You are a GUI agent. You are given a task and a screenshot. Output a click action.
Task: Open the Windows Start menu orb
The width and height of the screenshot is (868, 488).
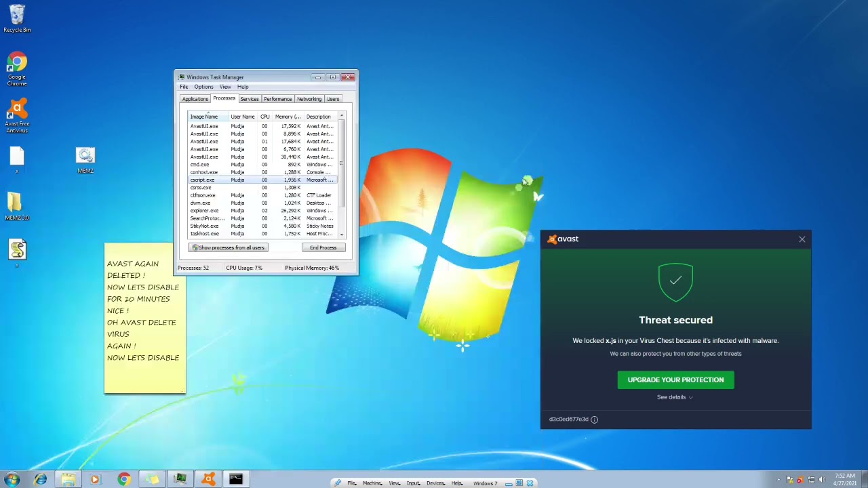(x=12, y=479)
